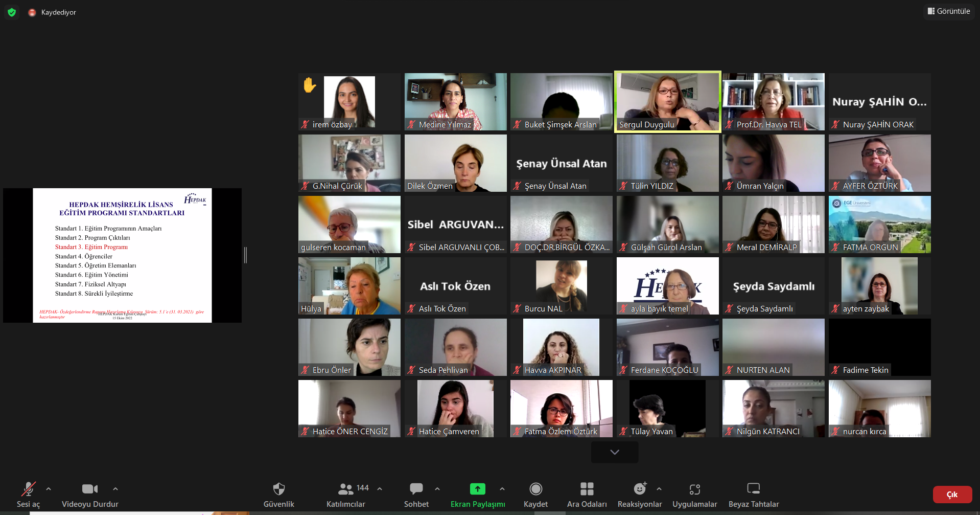Click the Kaydet record icon
This screenshot has height=515, width=980.
[x=535, y=489]
